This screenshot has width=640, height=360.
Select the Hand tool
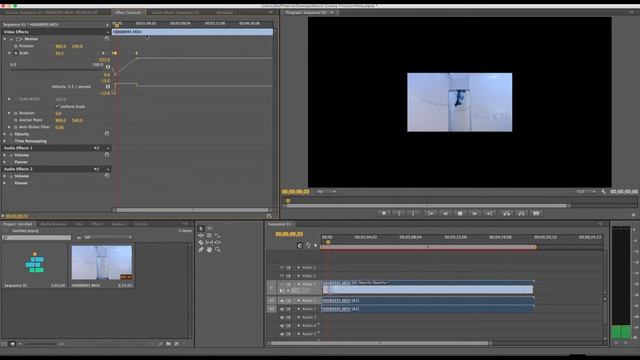click(209, 249)
